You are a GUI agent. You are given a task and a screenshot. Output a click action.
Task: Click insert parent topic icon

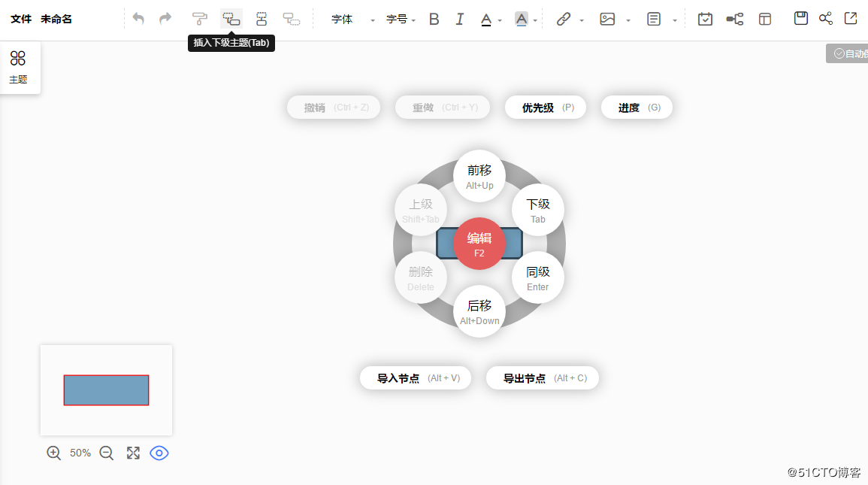291,19
